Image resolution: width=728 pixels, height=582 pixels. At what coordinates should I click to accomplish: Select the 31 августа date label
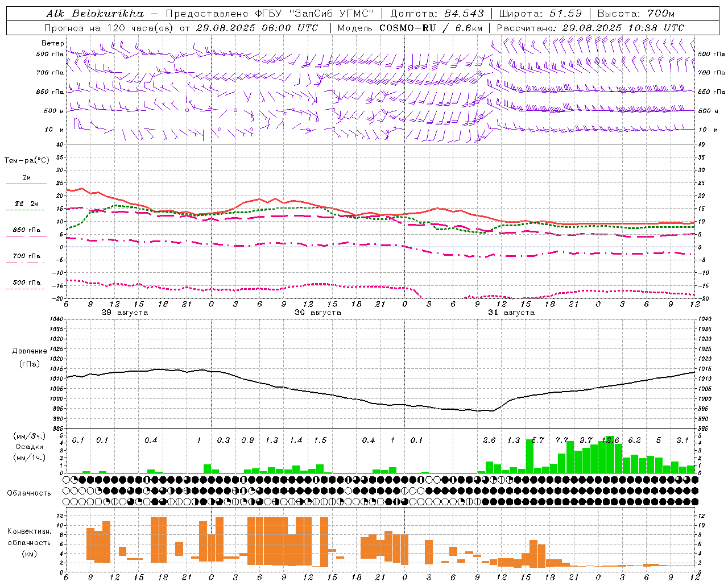tap(511, 313)
